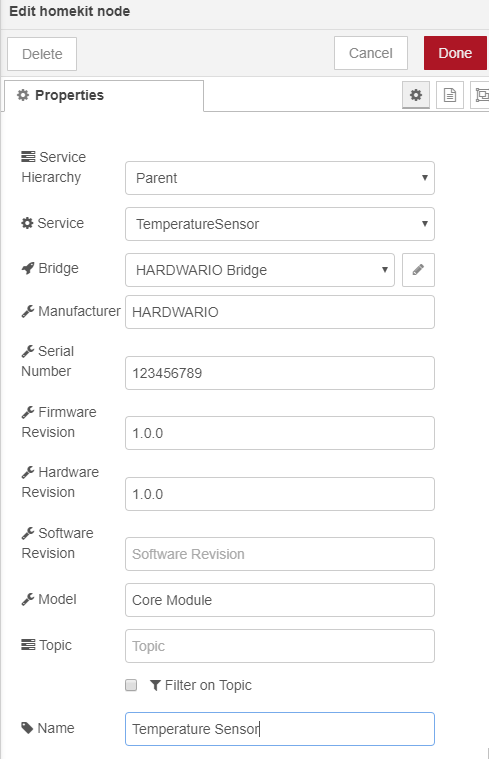Cancel editing the homekit node
Image resolution: width=489 pixels, height=759 pixels.
pos(371,53)
